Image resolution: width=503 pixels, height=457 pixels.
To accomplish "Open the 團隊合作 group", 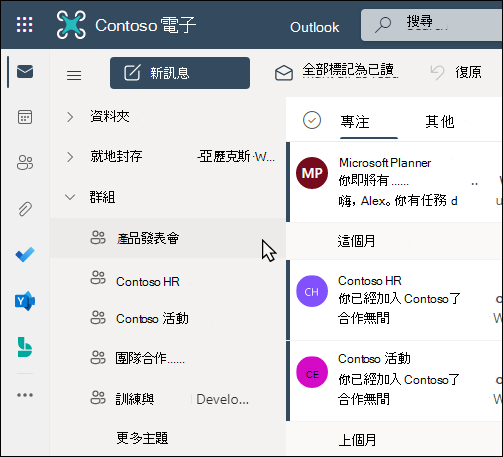I will [168, 358].
